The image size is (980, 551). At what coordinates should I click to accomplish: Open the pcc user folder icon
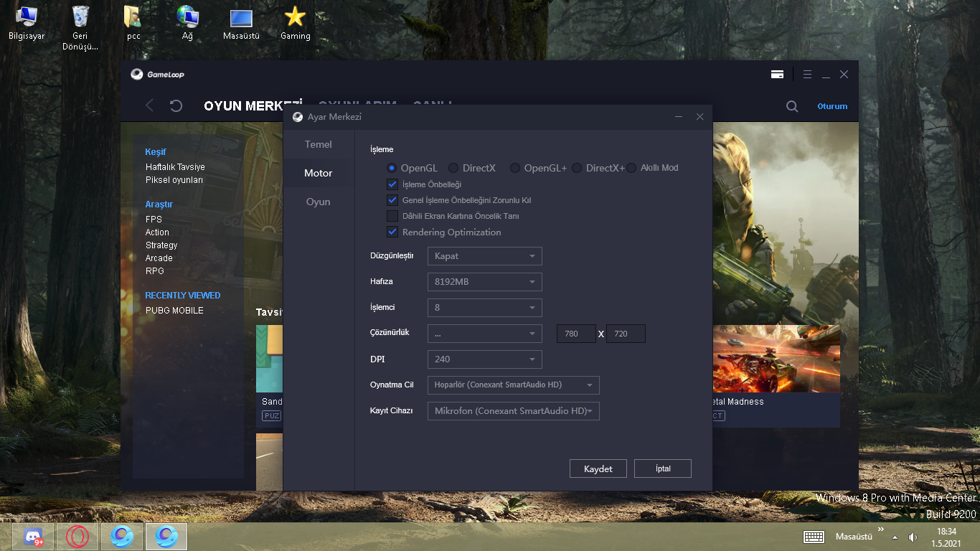[x=133, y=23]
